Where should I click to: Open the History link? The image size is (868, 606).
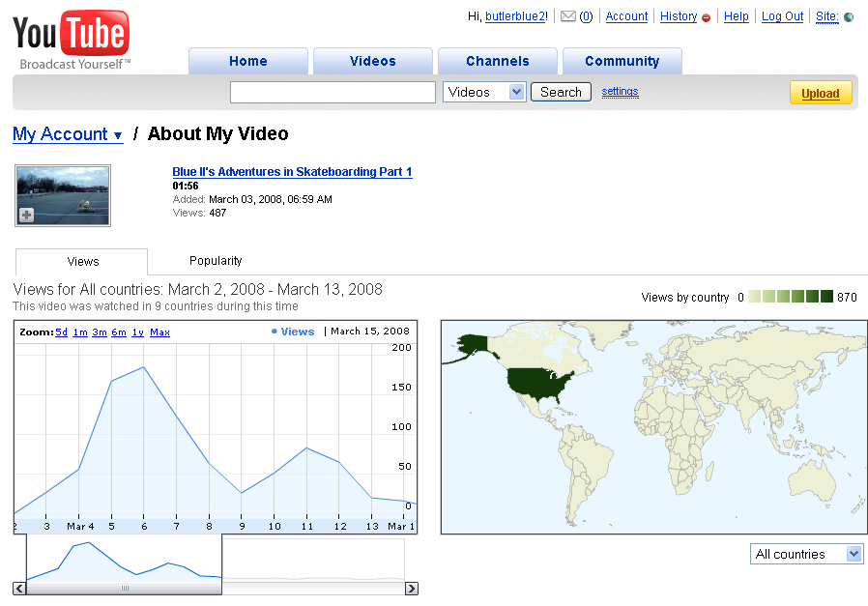point(679,16)
